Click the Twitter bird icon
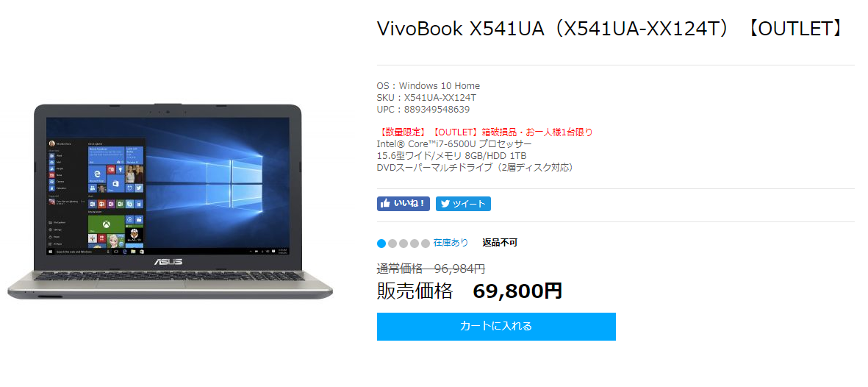The width and height of the screenshot is (868, 387). click(445, 204)
